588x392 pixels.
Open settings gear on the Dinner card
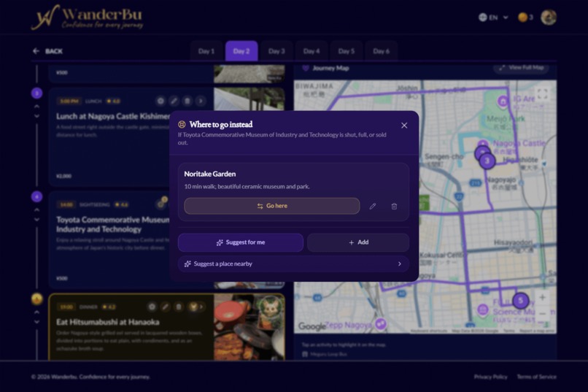point(152,307)
